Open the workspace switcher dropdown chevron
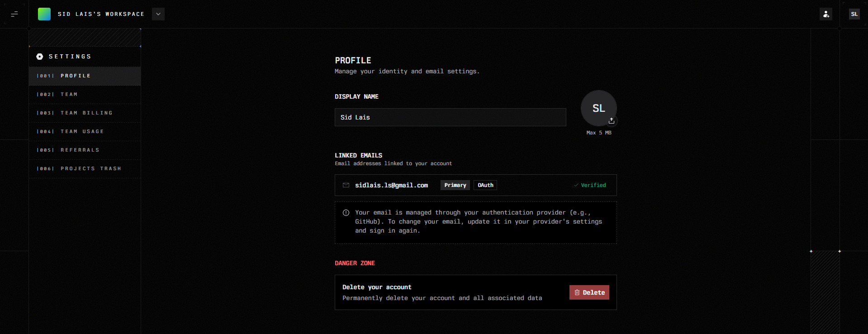 pos(158,14)
